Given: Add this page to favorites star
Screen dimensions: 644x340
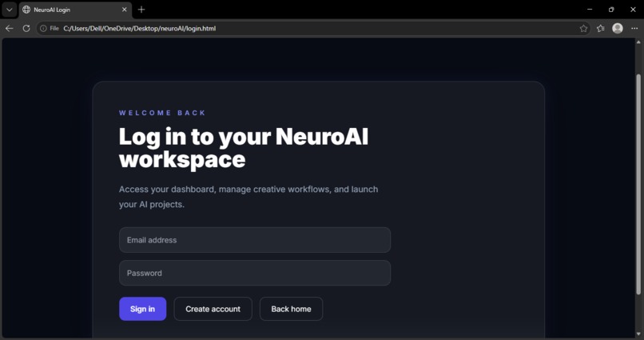Looking at the screenshot, I should click(583, 28).
